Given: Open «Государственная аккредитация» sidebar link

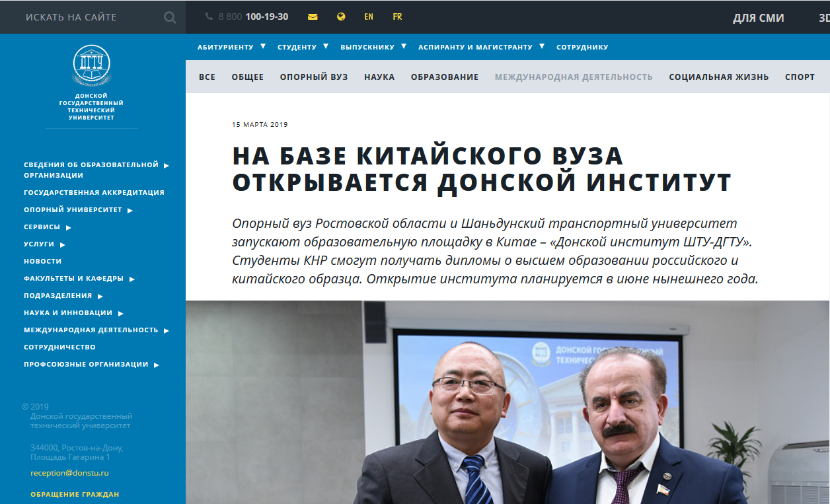Looking at the screenshot, I should pyautogui.click(x=94, y=193).
